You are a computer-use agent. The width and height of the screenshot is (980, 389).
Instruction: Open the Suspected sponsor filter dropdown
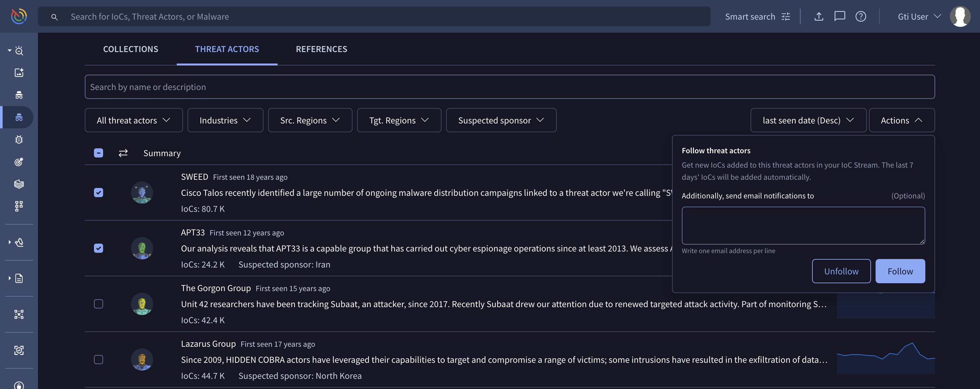(x=501, y=120)
